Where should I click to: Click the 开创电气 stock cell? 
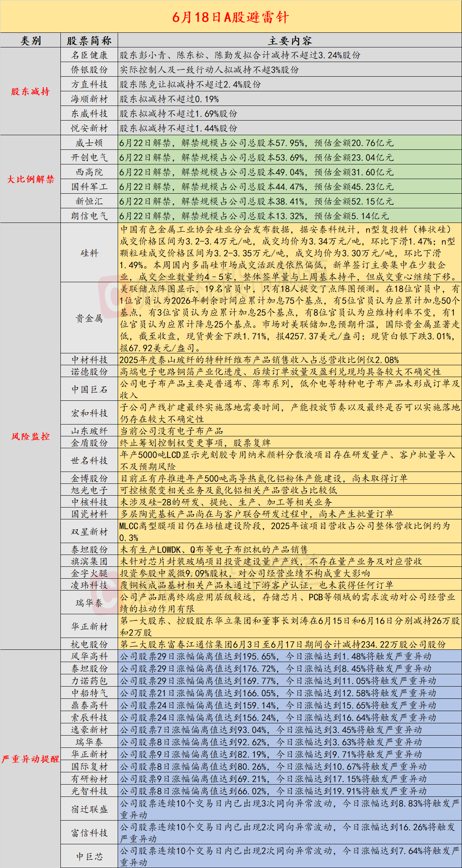tap(89, 157)
